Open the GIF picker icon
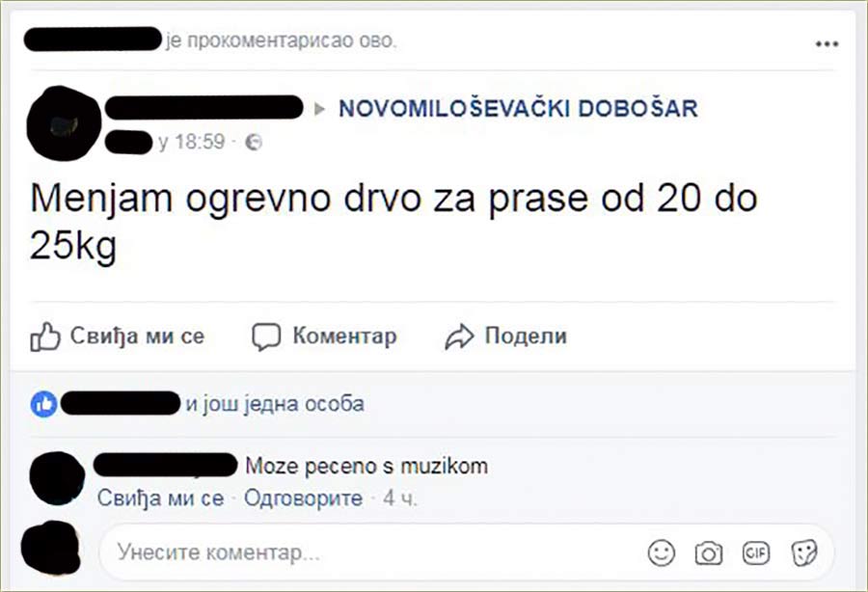 tap(756, 552)
